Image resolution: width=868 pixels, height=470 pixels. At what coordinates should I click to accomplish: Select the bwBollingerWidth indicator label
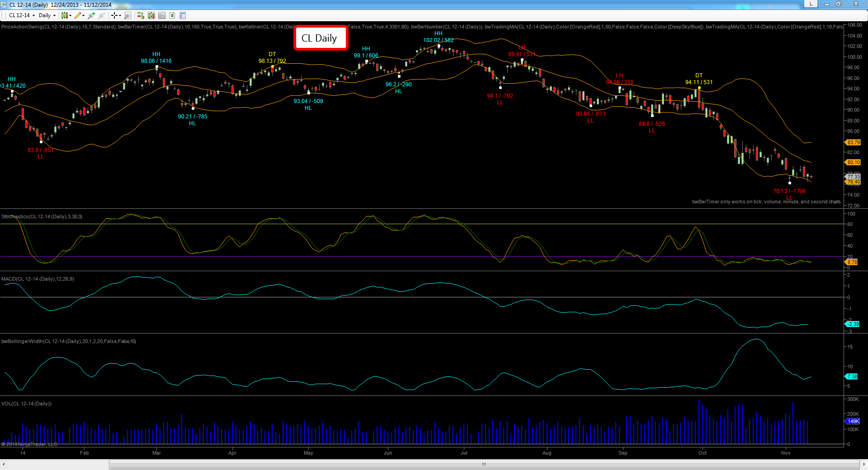[x=69, y=341]
